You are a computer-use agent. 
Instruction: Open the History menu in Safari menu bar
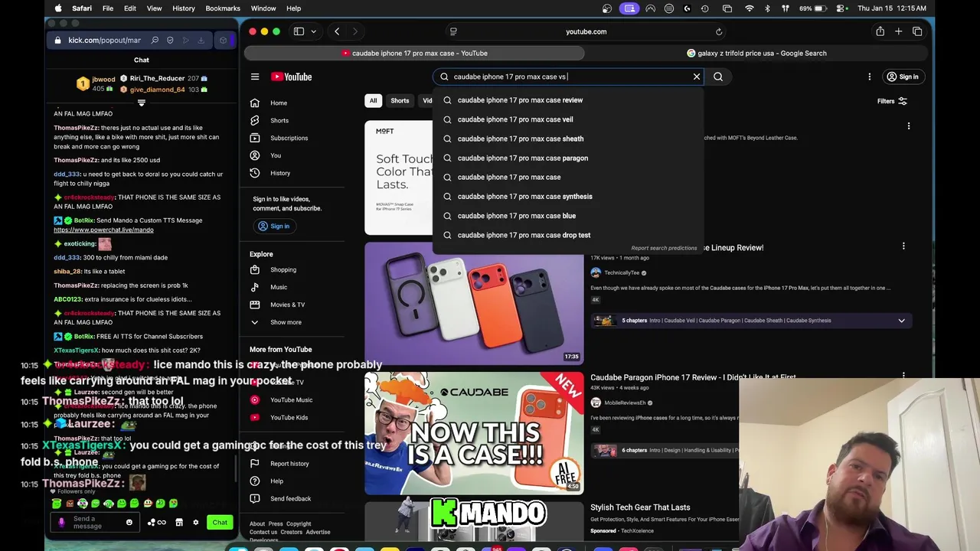[184, 8]
